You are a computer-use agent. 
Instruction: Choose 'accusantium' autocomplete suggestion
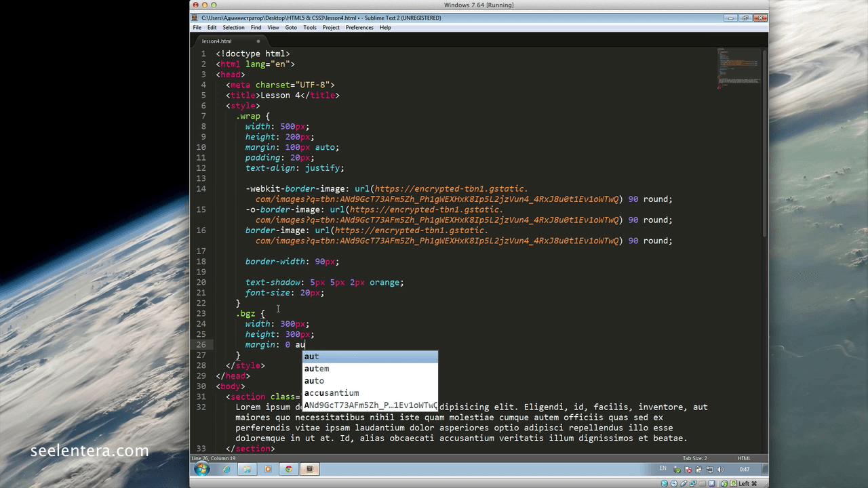pyautogui.click(x=370, y=393)
